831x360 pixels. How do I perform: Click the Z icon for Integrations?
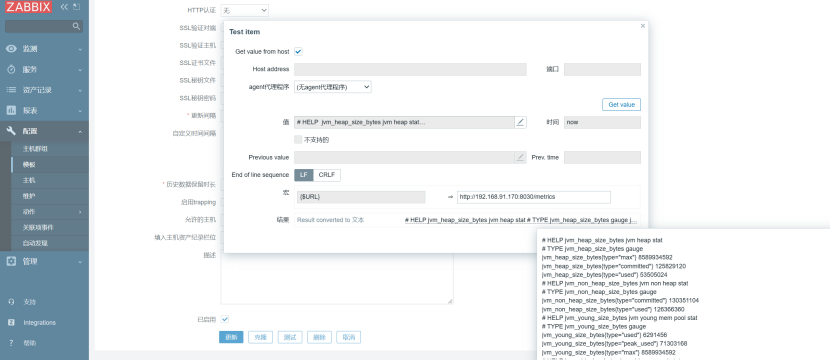[11, 322]
